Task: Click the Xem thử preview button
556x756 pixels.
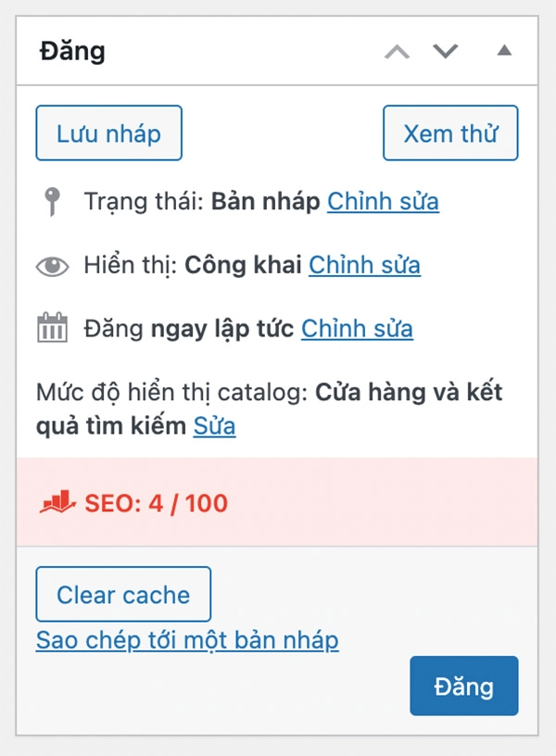Action: 450,133
